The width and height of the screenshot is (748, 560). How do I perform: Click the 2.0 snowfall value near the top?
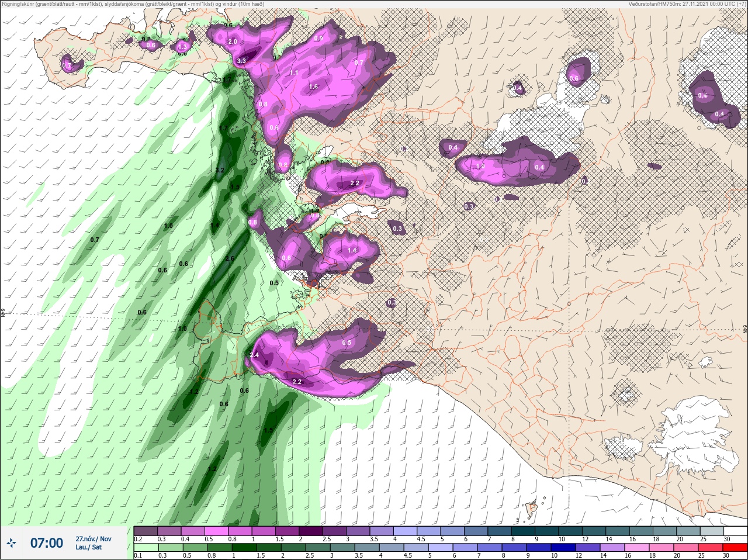[233, 42]
